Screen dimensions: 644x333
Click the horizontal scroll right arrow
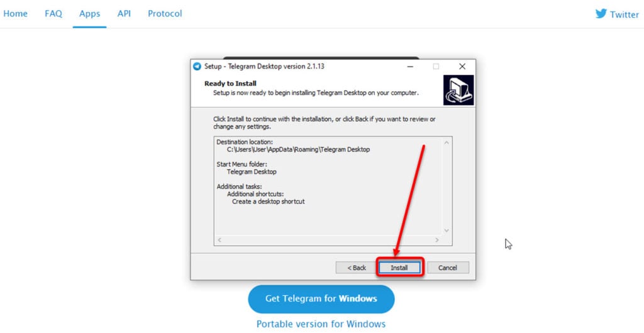(x=437, y=240)
